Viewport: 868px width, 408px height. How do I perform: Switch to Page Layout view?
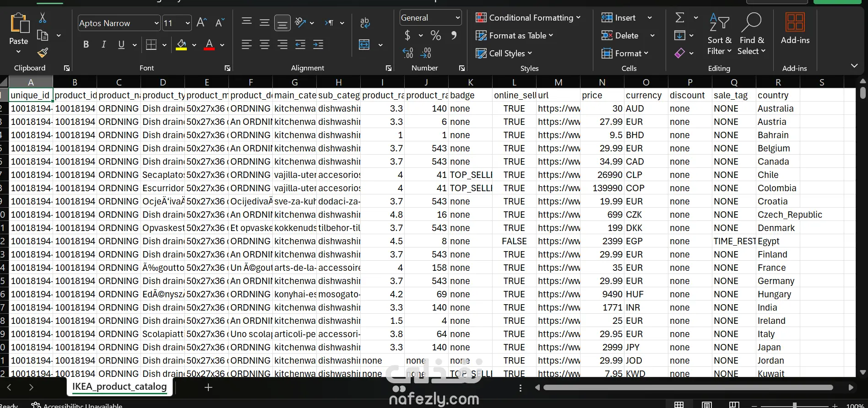pos(707,405)
